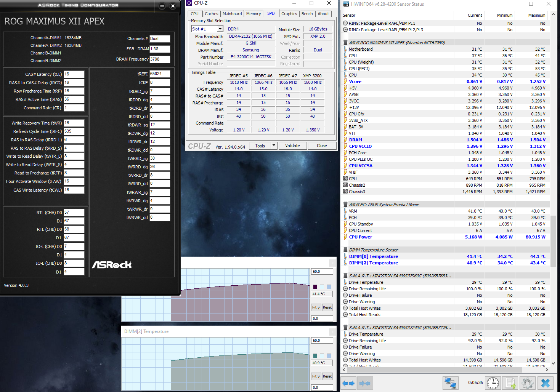This screenshot has height=392, width=560.
Task: Click the Validate button
Action: pyautogui.click(x=292, y=146)
